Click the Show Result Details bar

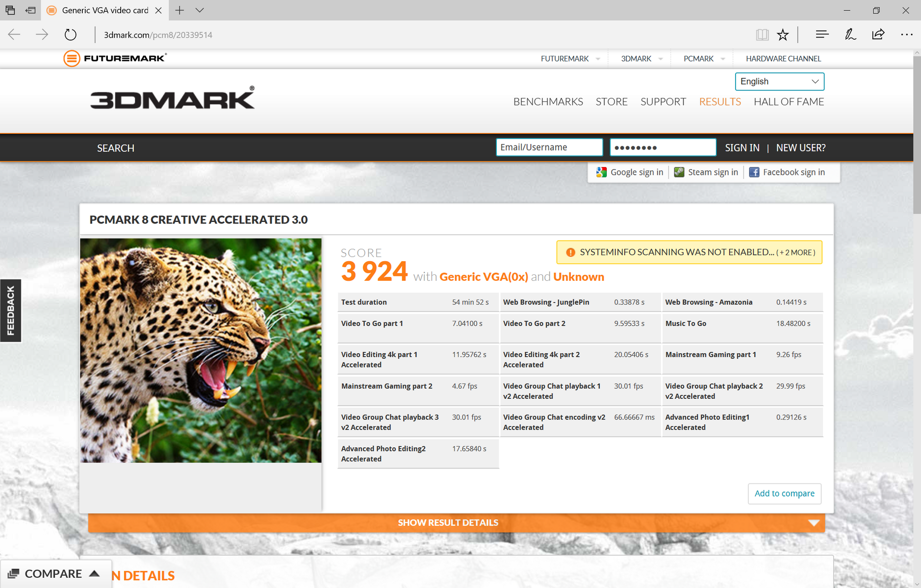coord(457,523)
